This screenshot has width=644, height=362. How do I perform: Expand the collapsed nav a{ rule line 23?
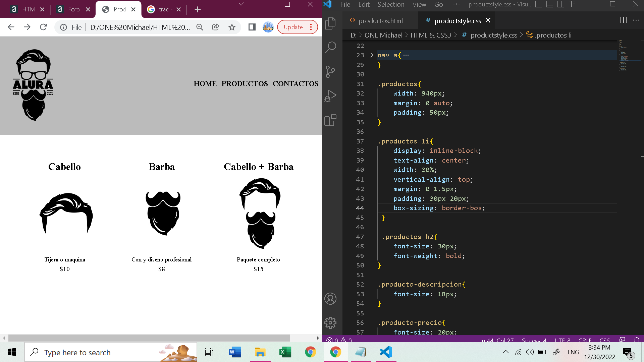(372, 55)
